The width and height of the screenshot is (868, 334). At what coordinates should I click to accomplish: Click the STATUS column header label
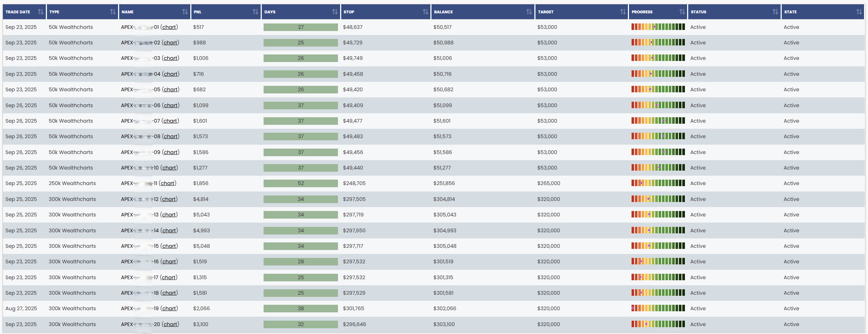699,12
